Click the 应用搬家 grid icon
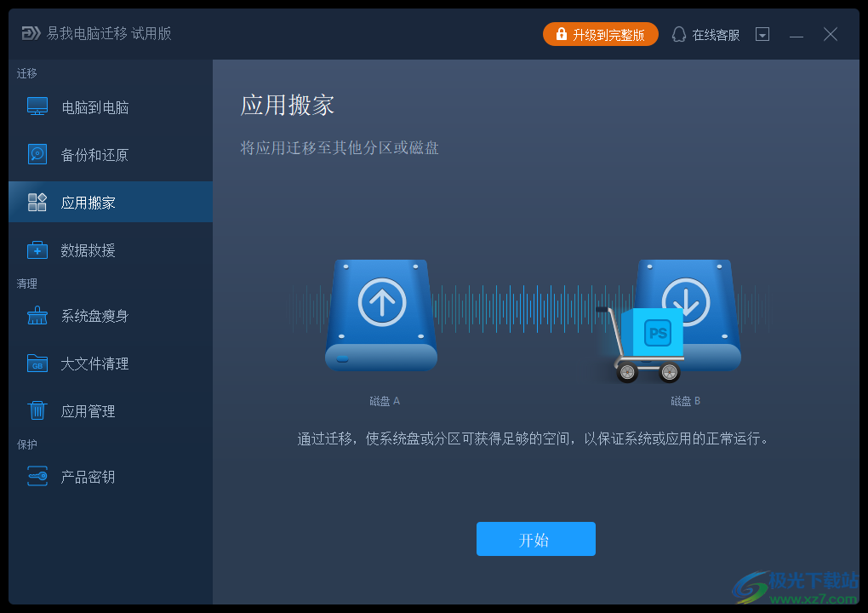 pos(37,202)
